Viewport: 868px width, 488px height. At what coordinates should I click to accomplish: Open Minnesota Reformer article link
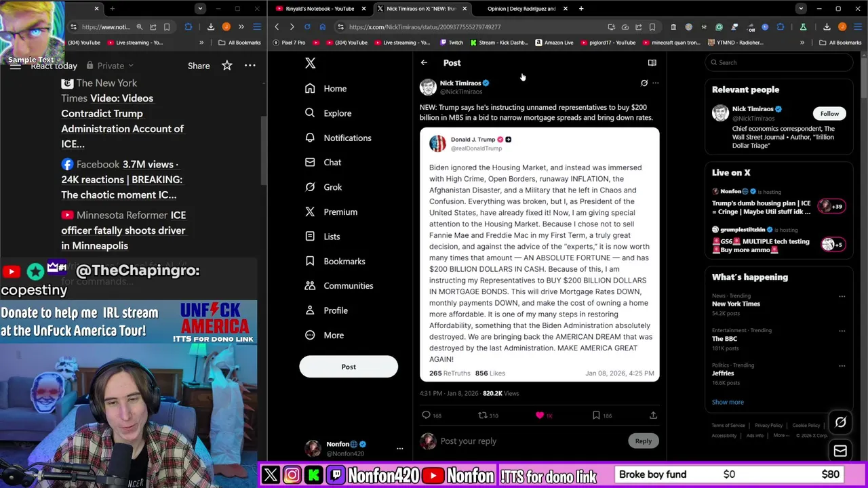tap(123, 230)
